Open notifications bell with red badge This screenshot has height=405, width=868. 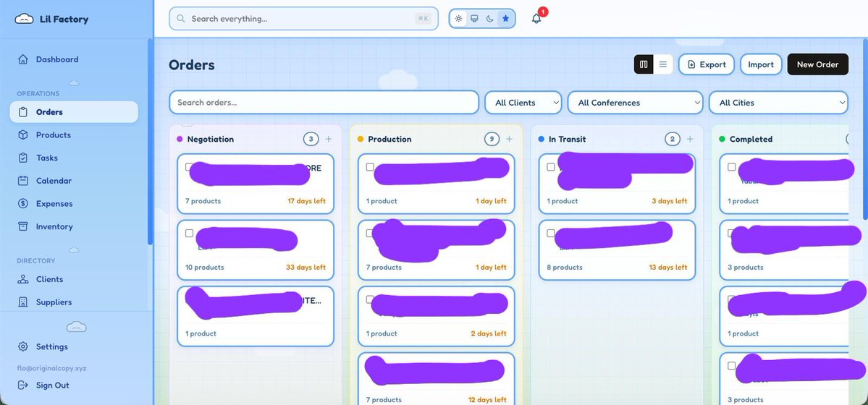536,18
